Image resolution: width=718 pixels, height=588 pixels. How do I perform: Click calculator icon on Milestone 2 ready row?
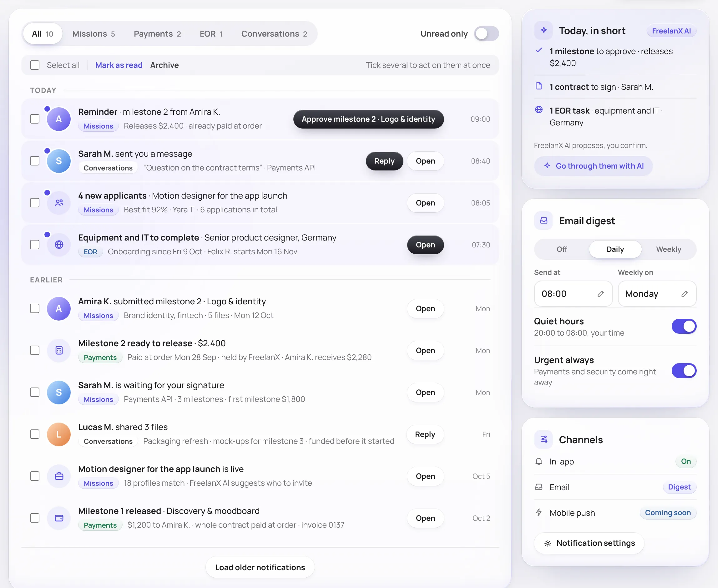(x=59, y=351)
